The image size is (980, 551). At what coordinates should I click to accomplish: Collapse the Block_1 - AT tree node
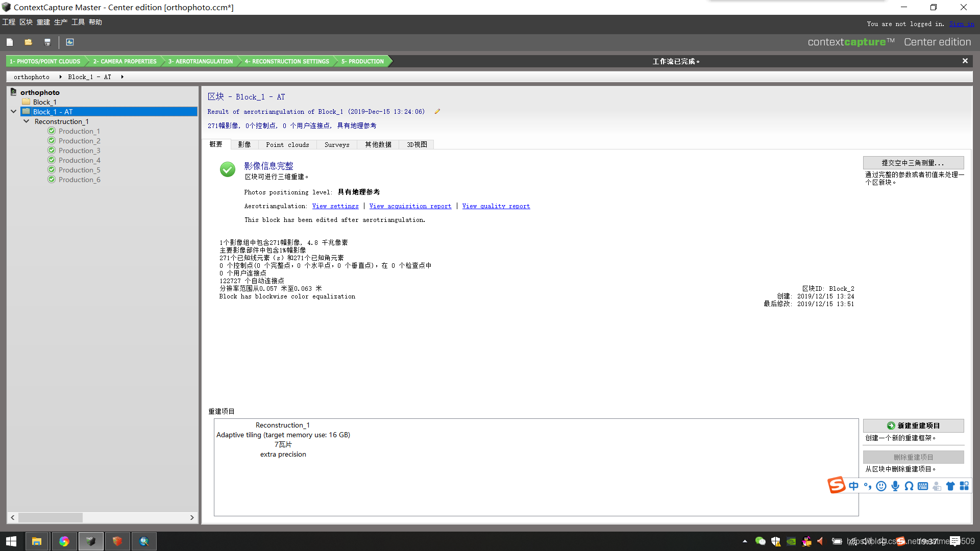14,111
